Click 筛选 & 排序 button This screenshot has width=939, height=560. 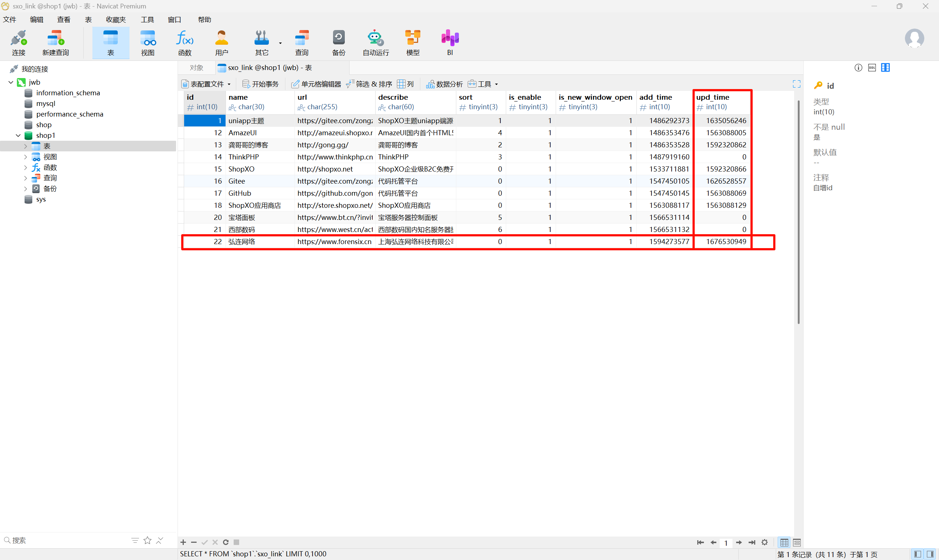pyautogui.click(x=369, y=84)
